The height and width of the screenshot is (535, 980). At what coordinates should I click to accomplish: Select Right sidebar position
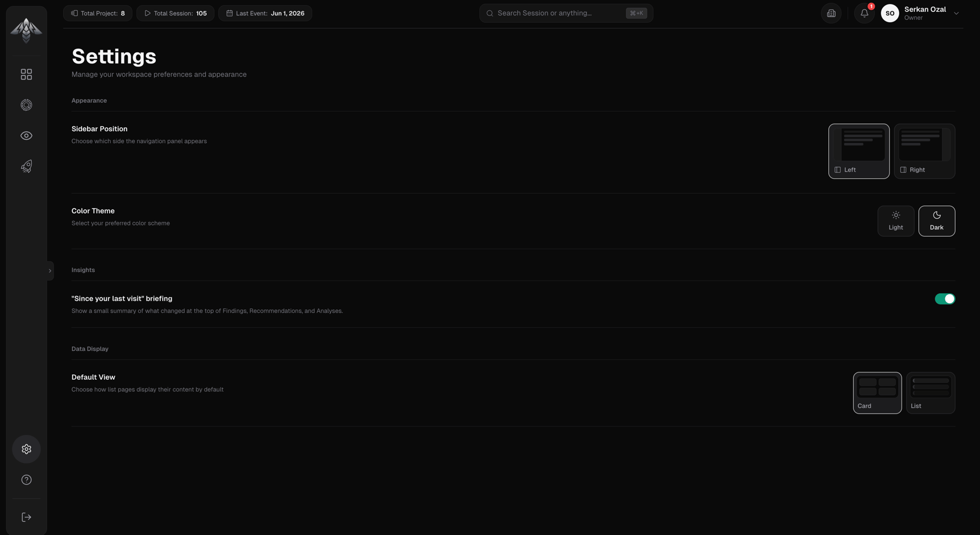coord(924,151)
